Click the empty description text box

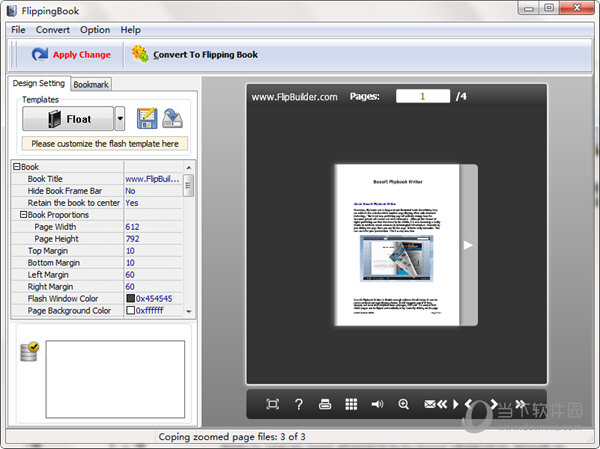click(115, 379)
